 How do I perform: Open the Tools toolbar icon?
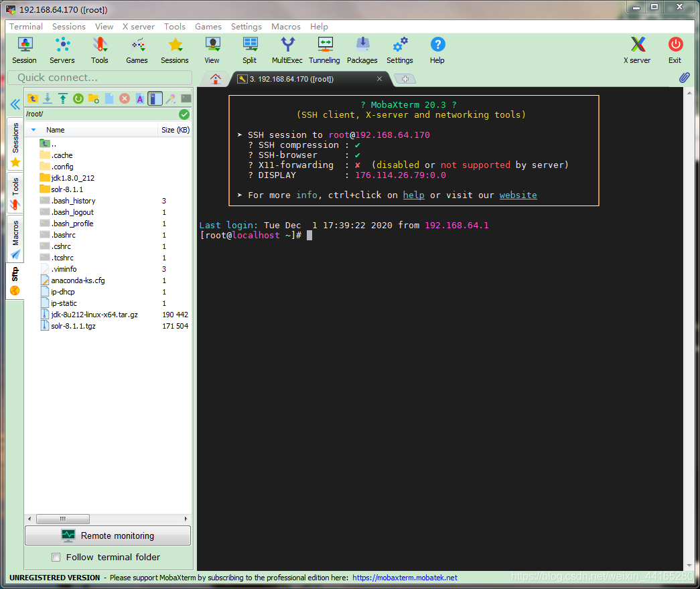[100, 50]
